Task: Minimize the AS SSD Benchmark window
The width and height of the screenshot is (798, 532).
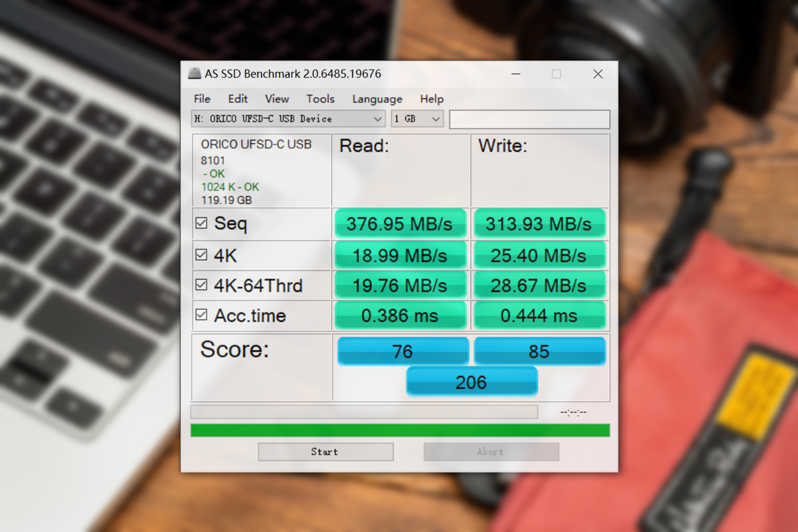Action: (516, 74)
